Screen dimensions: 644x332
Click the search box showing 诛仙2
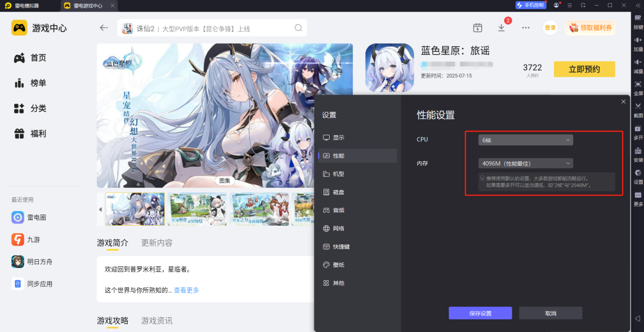pos(212,27)
